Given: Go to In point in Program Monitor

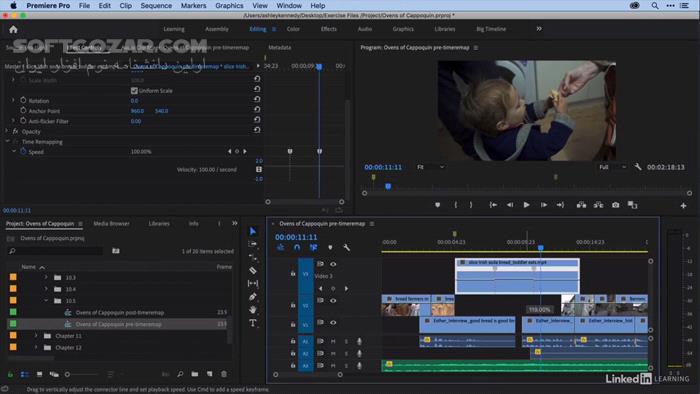Looking at the screenshot, I should coord(493,205).
